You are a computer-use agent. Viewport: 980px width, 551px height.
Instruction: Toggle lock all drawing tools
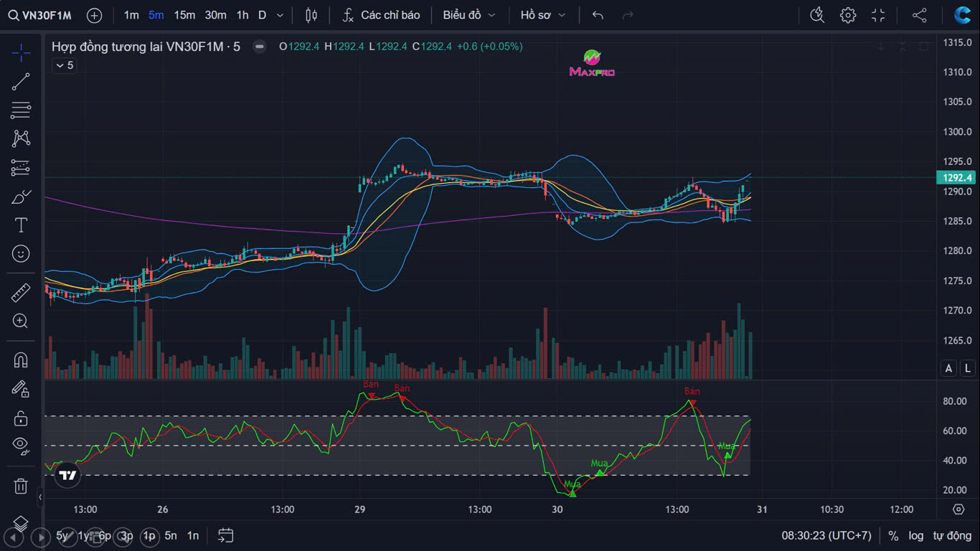pos(21,418)
